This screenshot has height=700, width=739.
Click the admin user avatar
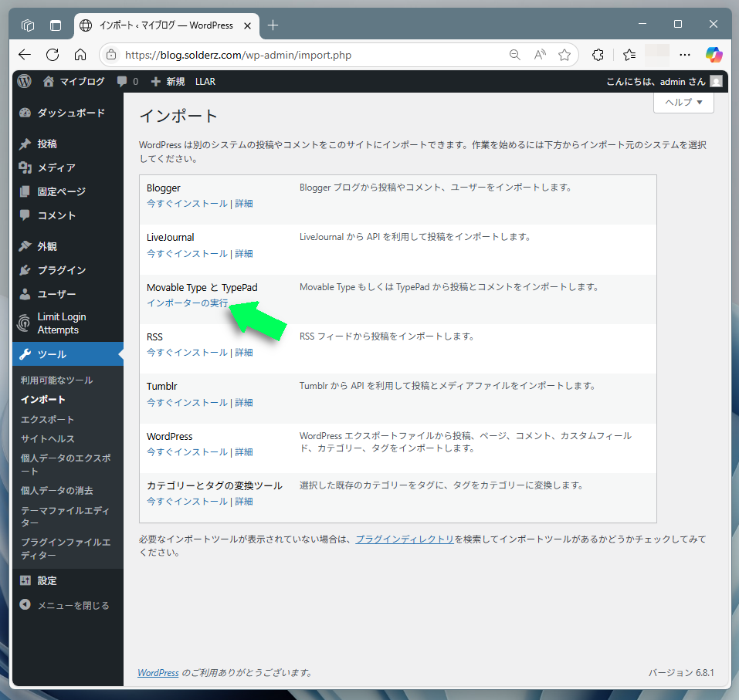point(717,81)
